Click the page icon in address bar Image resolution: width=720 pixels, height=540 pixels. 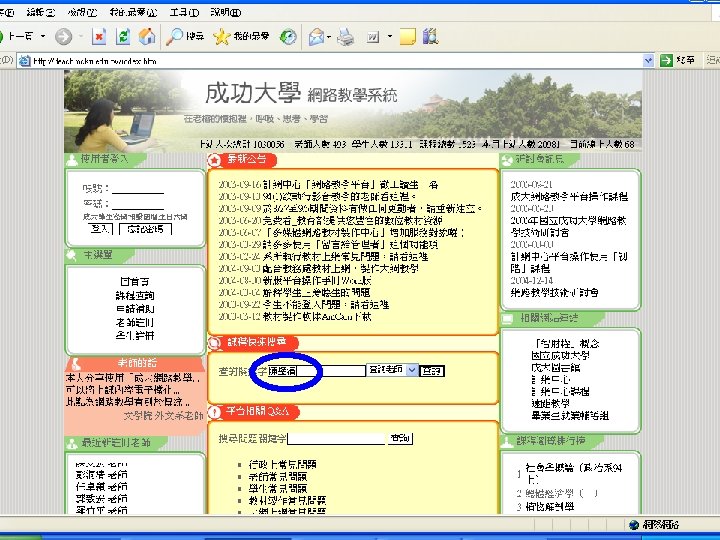pyautogui.click(x=25, y=61)
